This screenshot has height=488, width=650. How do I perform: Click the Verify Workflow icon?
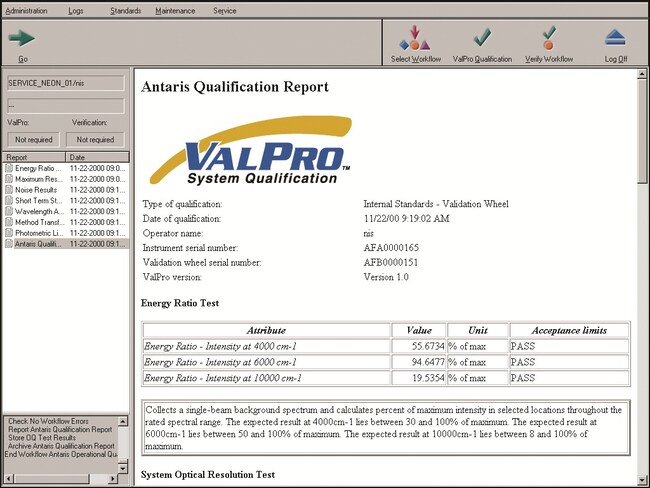coord(548,38)
